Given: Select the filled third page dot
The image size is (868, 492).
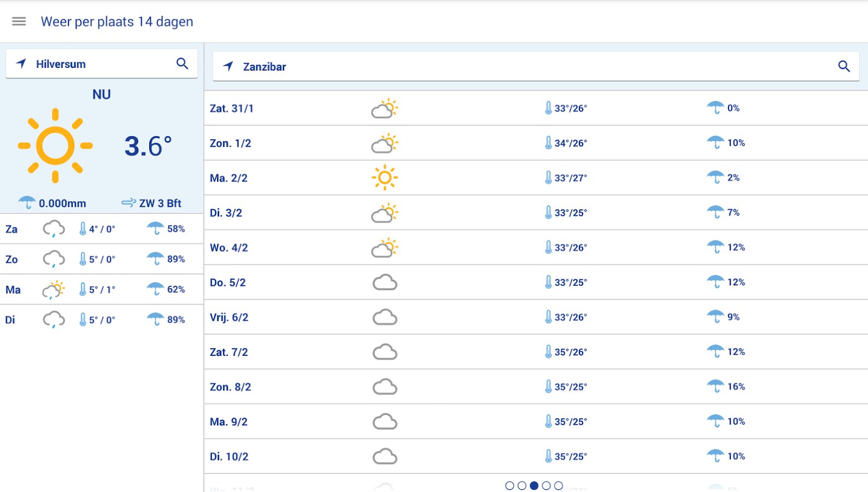Looking at the screenshot, I should (x=534, y=485).
